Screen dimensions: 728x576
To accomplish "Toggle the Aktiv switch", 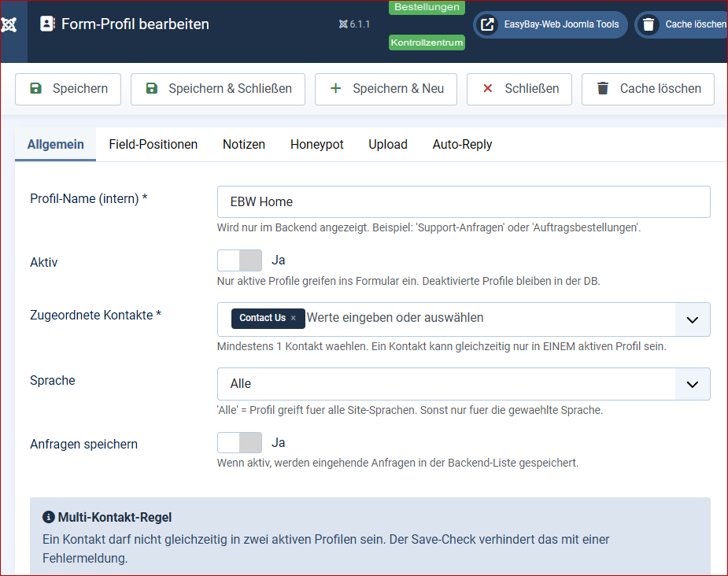I will pyautogui.click(x=239, y=260).
